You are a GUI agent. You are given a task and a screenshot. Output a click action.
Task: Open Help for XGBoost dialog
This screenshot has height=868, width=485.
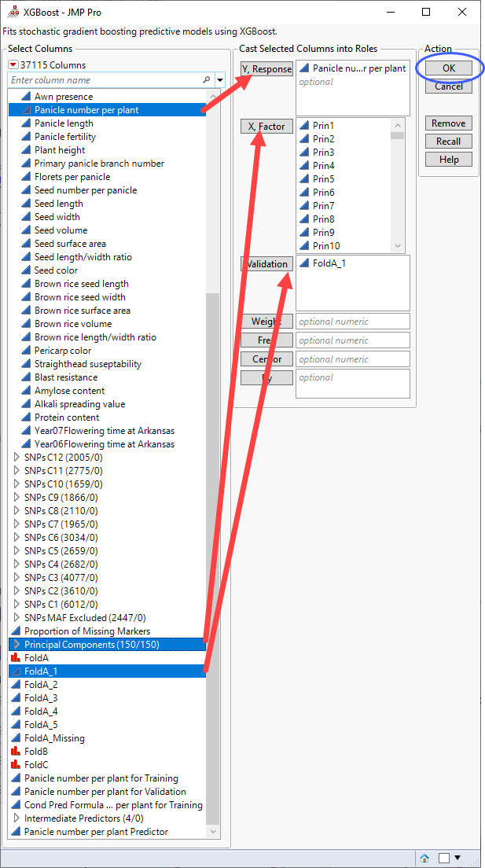click(x=449, y=160)
